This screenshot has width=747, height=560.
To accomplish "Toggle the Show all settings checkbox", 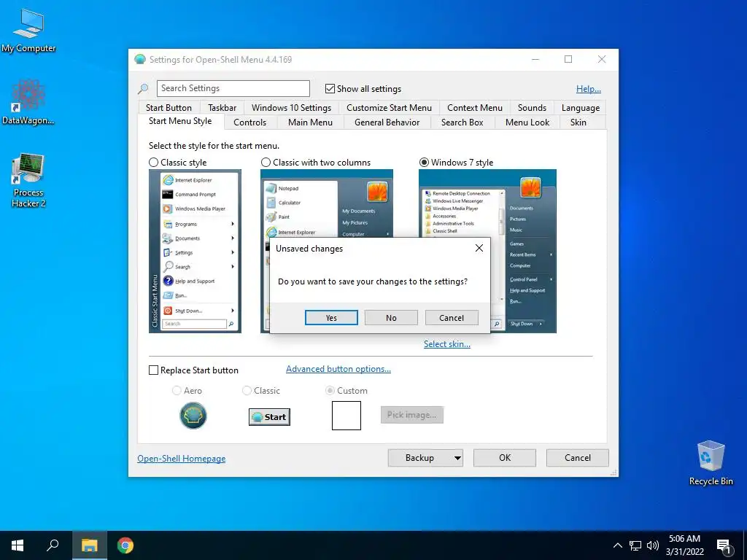I will click(x=330, y=88).
